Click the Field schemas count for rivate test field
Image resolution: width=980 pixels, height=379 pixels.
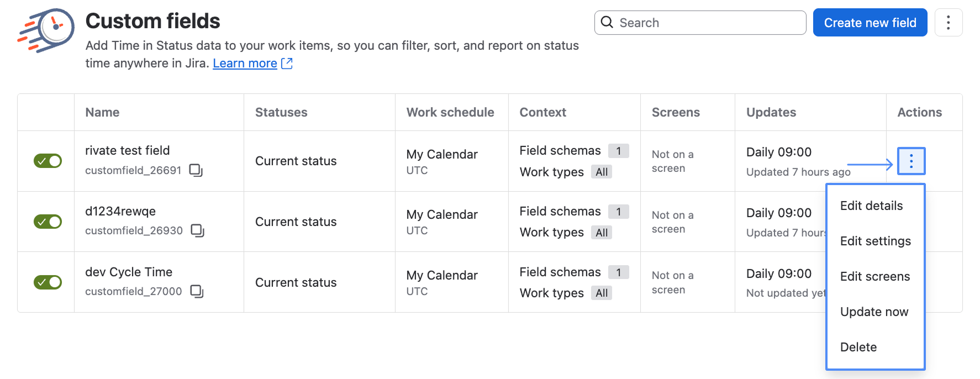[619, 151]
